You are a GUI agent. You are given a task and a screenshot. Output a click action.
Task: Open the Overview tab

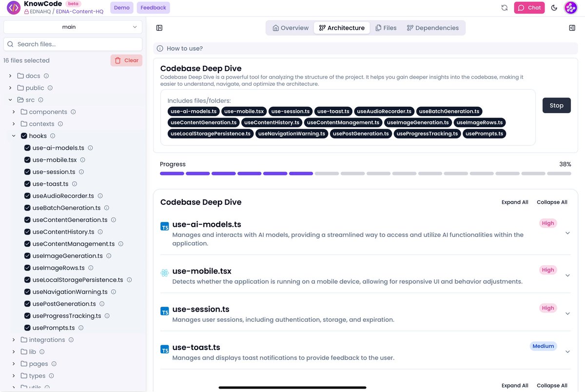click(290, 27)
